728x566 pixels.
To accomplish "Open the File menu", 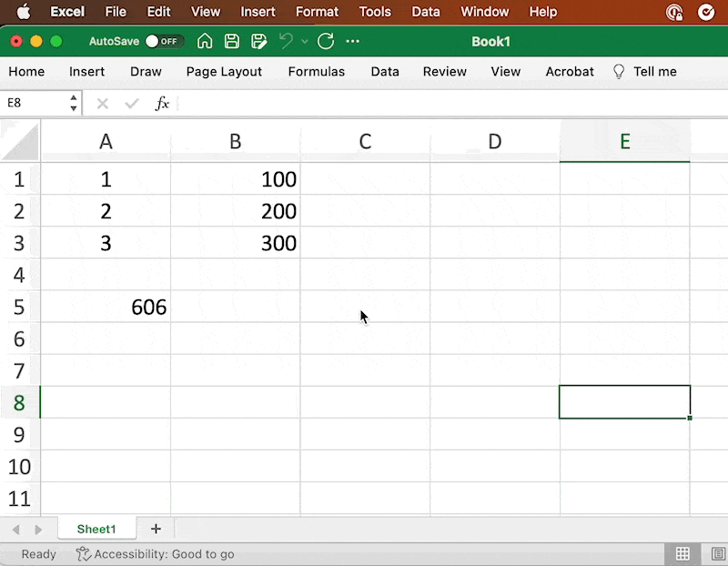I will (x=116, y=12).
